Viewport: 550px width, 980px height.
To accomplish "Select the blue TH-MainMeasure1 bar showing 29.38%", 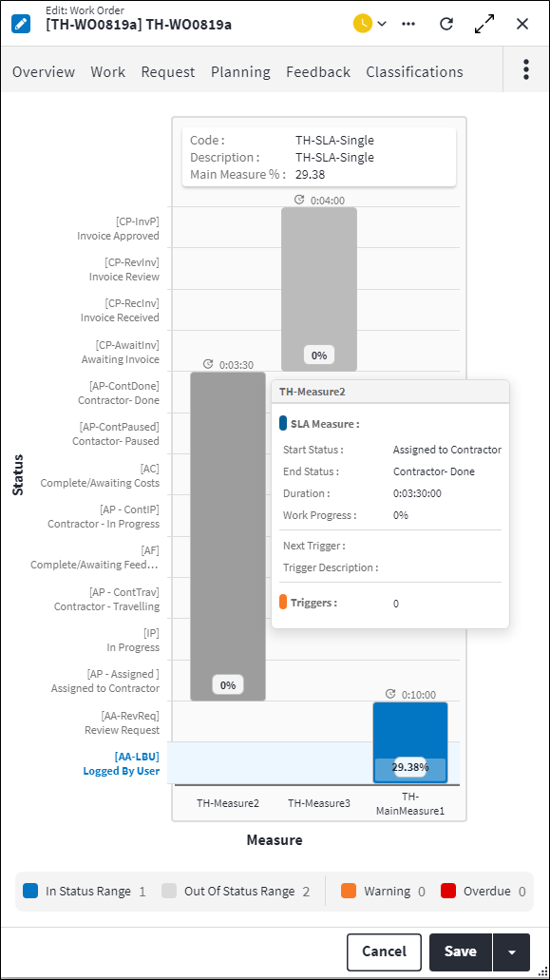I will click(x=410, y=741).
